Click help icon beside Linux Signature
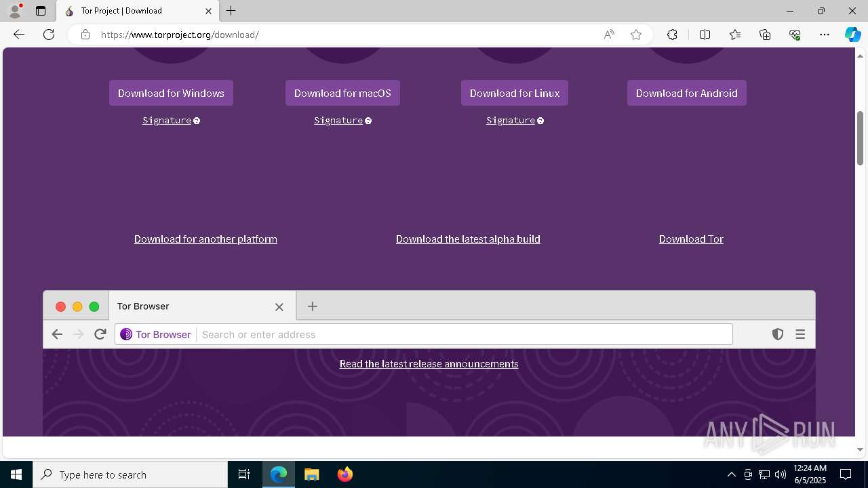The width and height of the screenshot is (868, 488). click(x=540, y=121)
